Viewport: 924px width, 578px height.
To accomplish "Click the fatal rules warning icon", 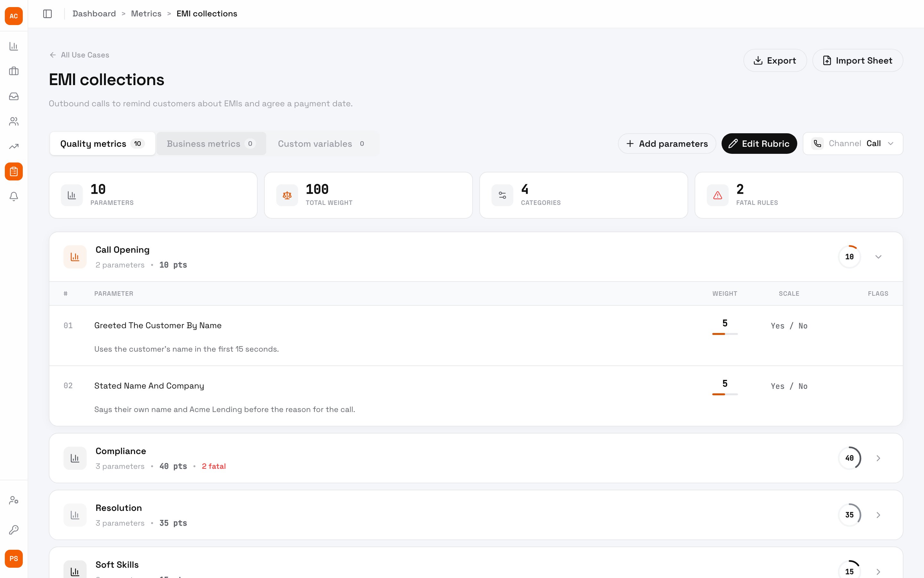I will click(718, 195).
